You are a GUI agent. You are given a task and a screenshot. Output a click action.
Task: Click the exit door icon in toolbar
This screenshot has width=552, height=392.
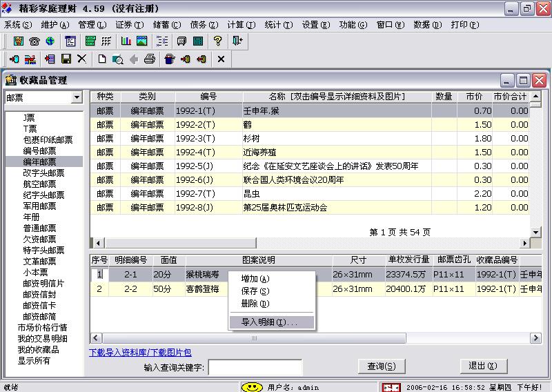(x=237, y=41)
